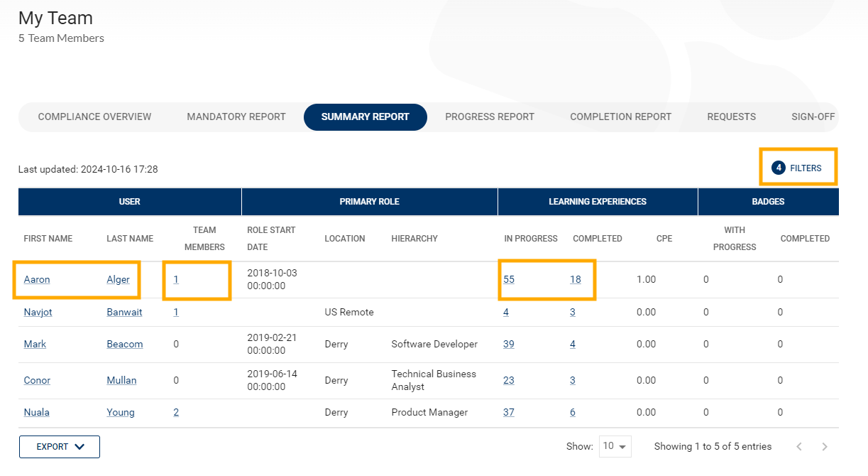
Task: View Mark Beacom's 39 in-progress items
Action: coord(509,345)
